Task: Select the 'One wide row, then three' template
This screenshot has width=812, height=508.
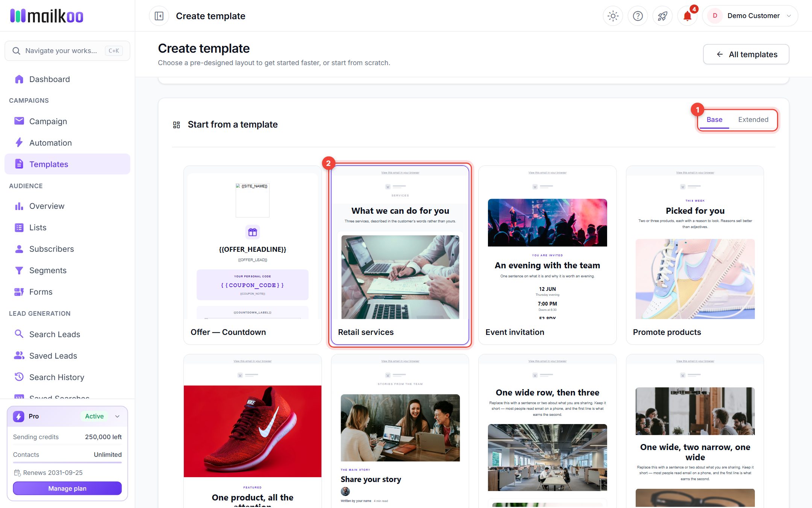Action: point(547,431)
